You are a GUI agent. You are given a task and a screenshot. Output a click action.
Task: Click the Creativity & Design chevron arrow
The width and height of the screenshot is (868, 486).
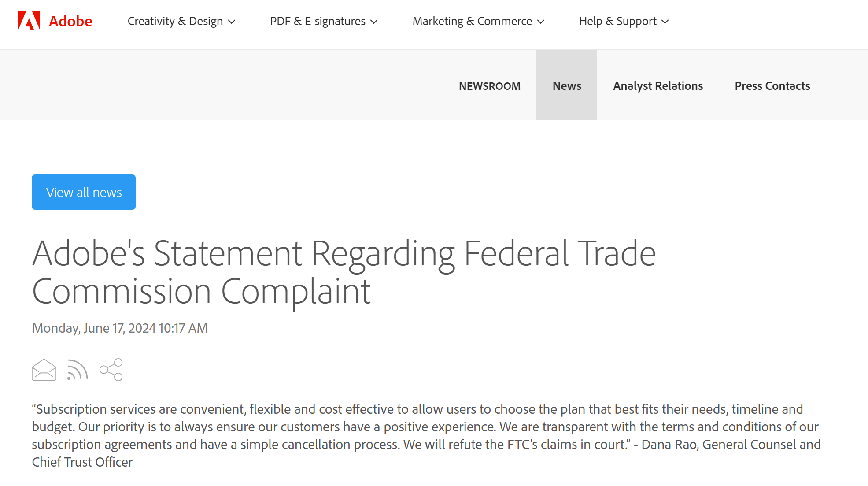(232, 22)
